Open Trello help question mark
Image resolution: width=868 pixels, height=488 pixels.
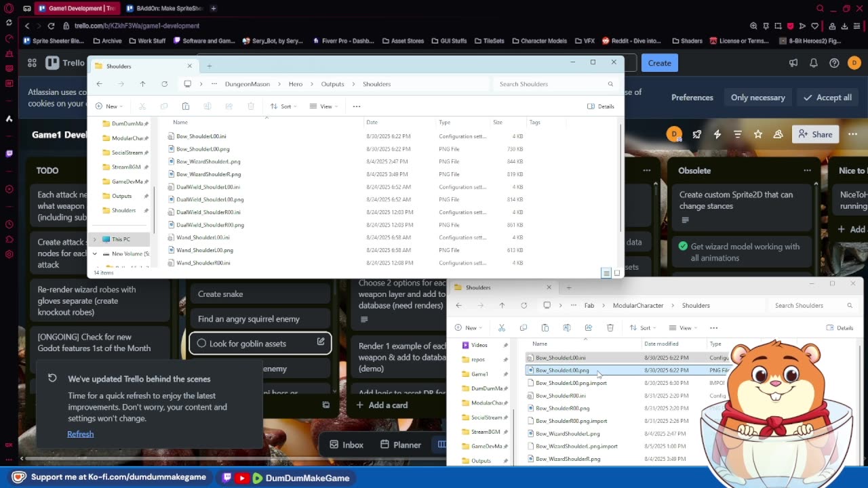click(834, 63)
